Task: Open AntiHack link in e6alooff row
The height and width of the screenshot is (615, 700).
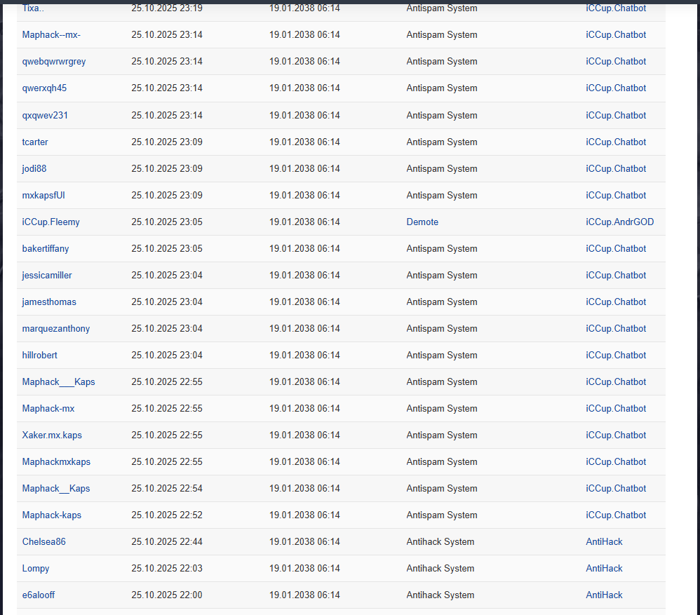Action: (x=604, y=595)
